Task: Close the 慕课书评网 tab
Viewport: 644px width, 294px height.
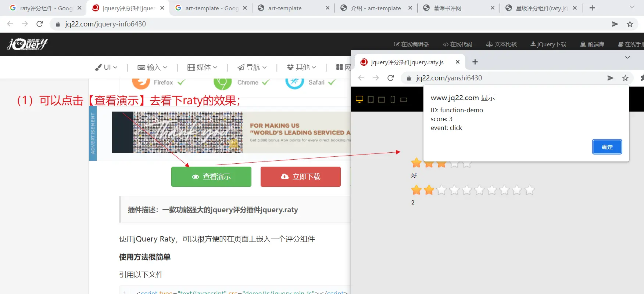Action: coord(493,8)
